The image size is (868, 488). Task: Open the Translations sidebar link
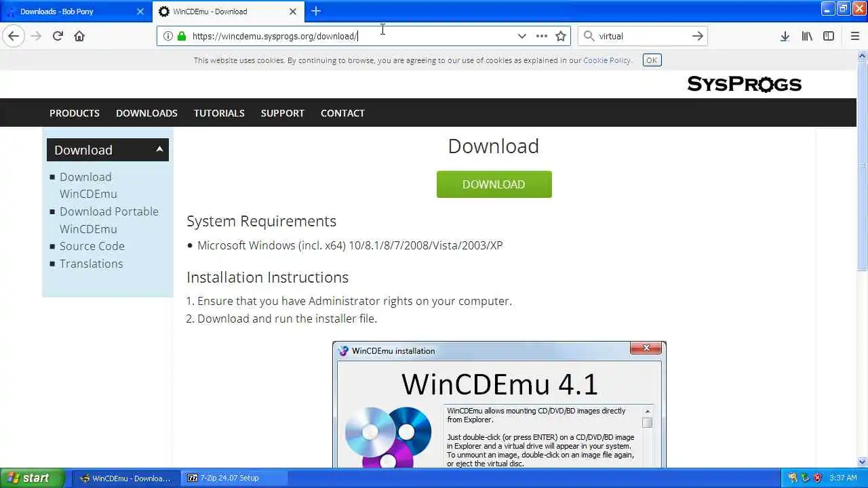[92, 264]
